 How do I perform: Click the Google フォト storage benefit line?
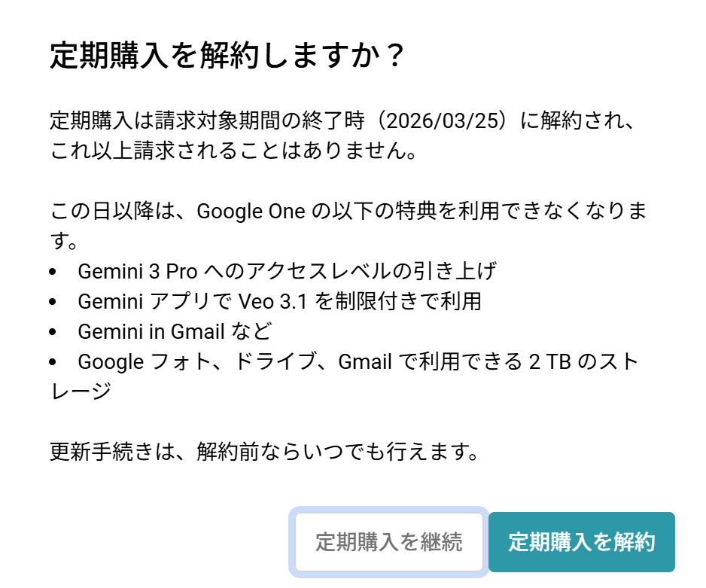(358, 361)
